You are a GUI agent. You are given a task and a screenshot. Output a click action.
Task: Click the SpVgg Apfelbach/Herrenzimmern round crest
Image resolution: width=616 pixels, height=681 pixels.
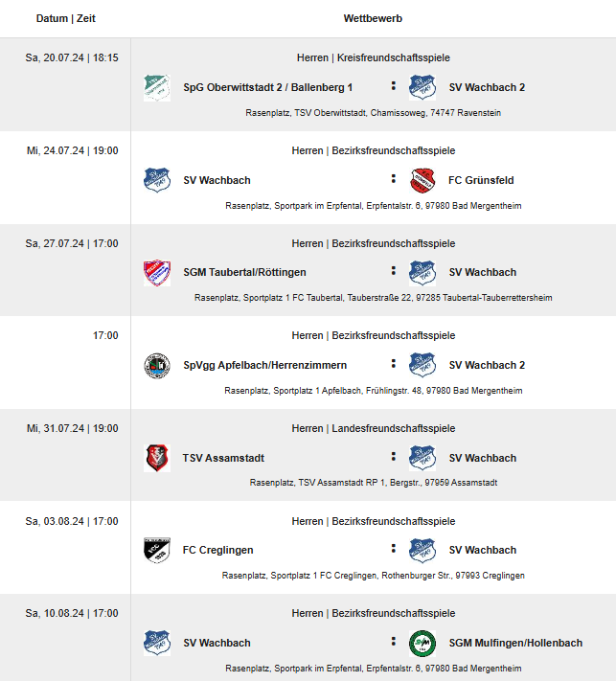(157, 366)
